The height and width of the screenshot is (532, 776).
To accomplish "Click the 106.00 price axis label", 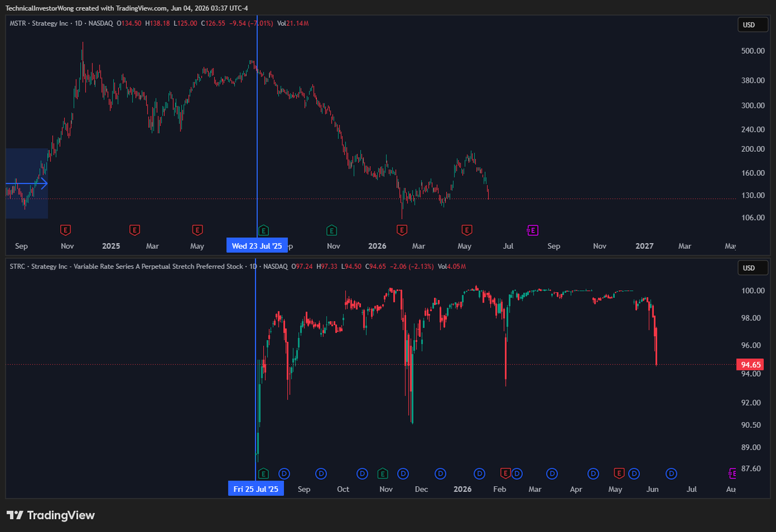I will (752, 217).
